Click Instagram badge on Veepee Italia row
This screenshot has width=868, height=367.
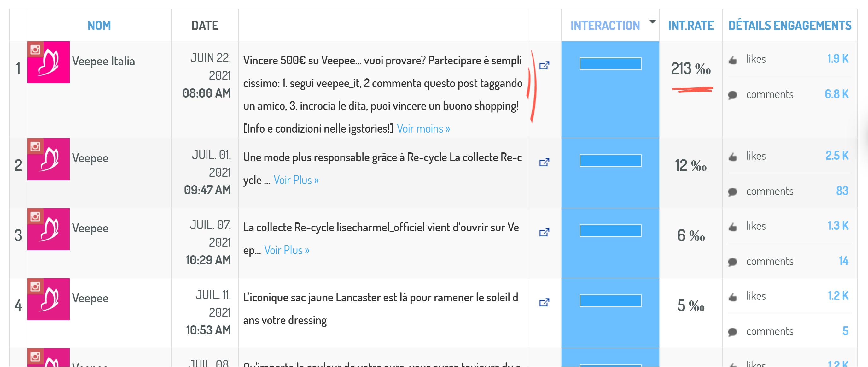(x=35, y=50)
